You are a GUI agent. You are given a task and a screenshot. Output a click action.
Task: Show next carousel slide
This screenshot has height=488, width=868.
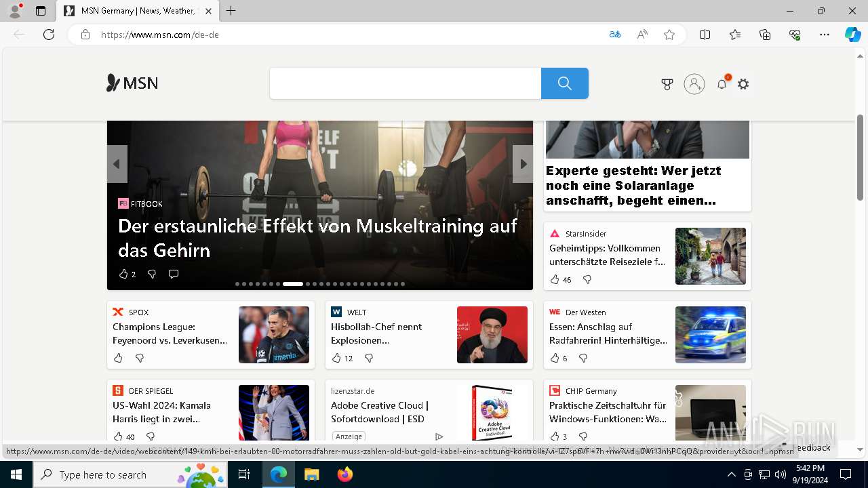(523, 164)
